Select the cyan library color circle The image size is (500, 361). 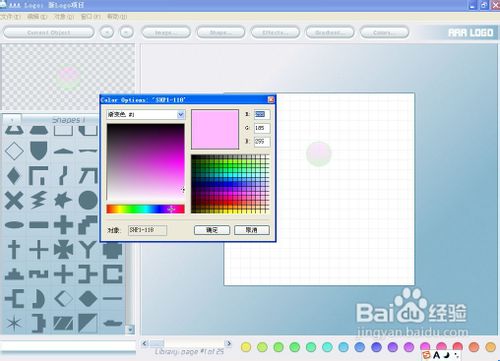coord(327,347)
